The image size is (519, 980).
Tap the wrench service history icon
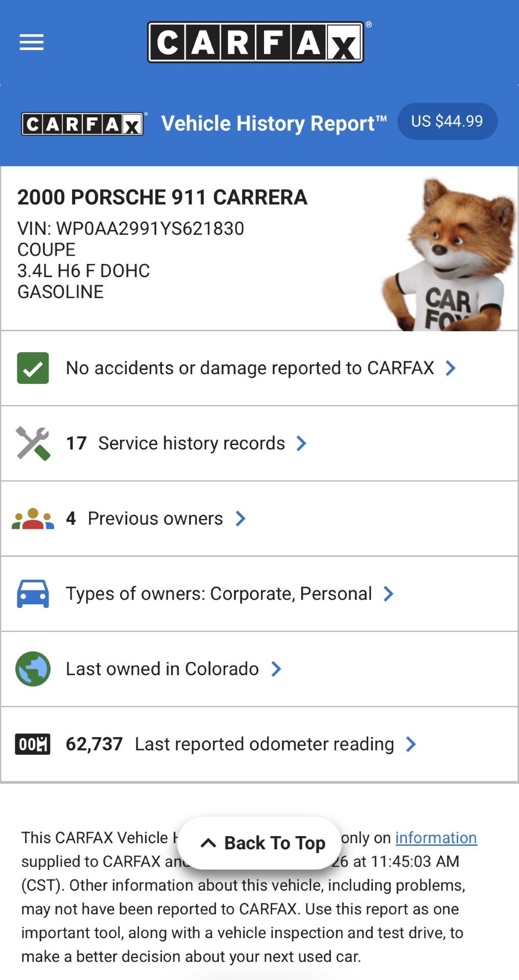pyautogui.click(x=33, y=443)
